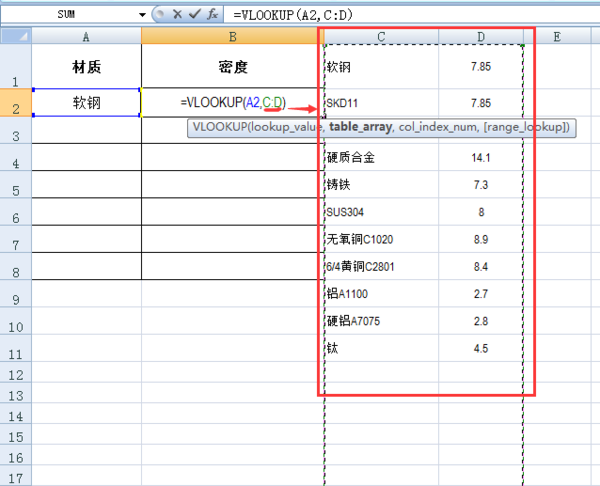Select column B header
Image resolution: width=600 pixels, height=486 pixels.
233,37
